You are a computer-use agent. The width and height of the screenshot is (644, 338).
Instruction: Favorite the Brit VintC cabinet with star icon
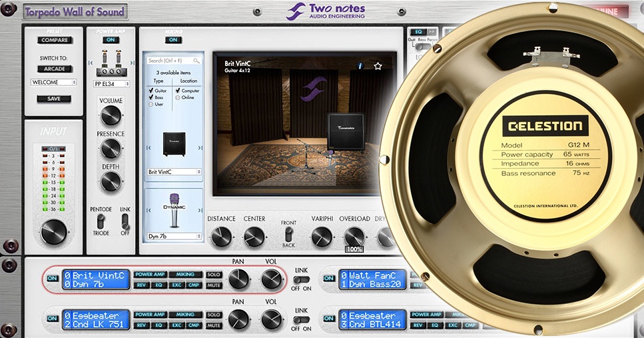pyautogui.click(x=378, y=66)
